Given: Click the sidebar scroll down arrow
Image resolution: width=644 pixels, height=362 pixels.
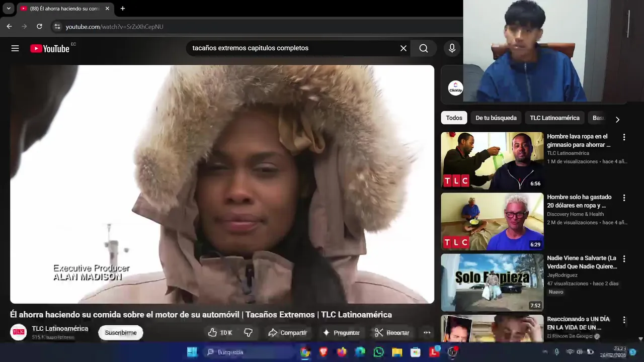Looking at the screenshot, I should tap(640, 339).
